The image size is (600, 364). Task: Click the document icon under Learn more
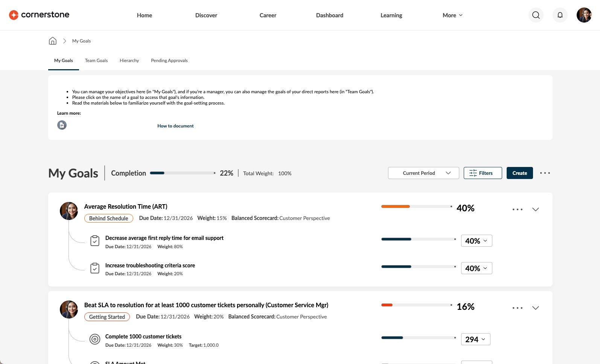coord(62,125)
